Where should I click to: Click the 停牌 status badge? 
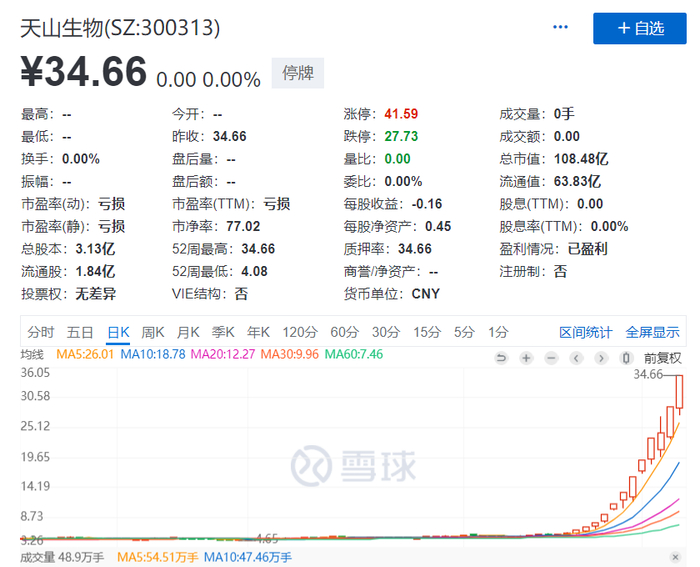(298, 73)
